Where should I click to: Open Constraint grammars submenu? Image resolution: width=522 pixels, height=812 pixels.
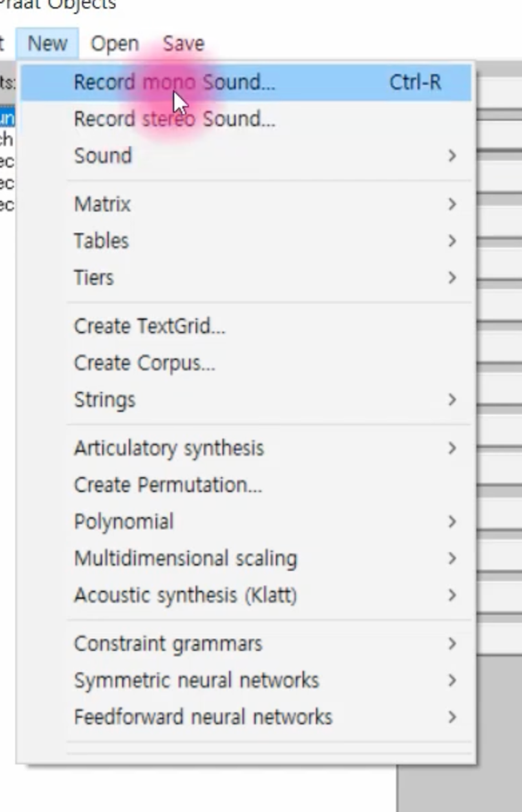[x=246, y=644]
